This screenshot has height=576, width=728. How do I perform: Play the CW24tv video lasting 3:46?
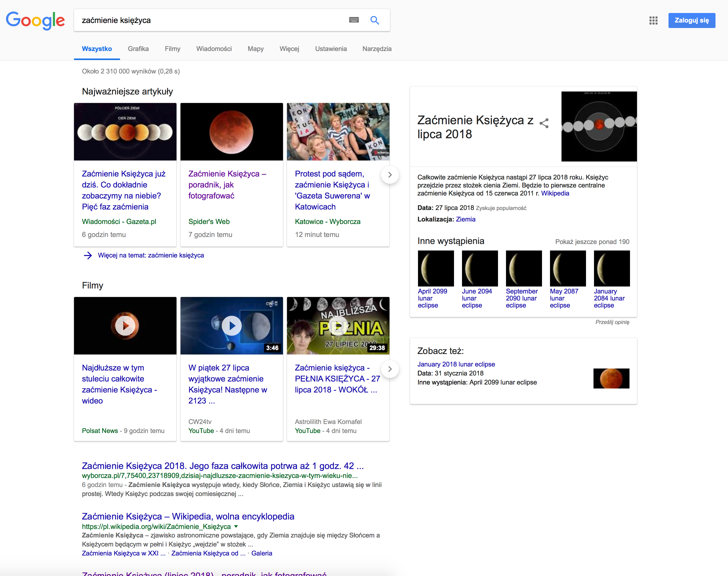[x=232, y=325]
